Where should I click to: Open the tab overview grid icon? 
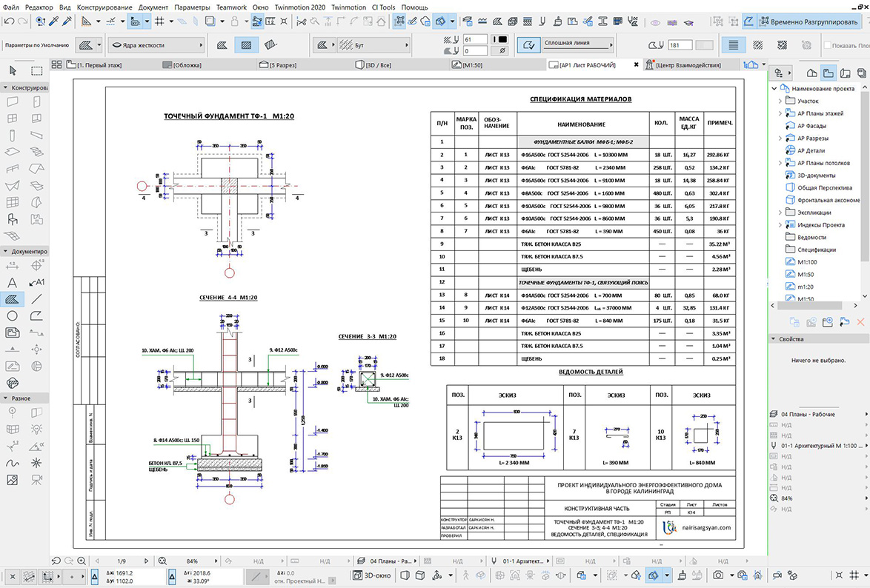pos(56,64)
